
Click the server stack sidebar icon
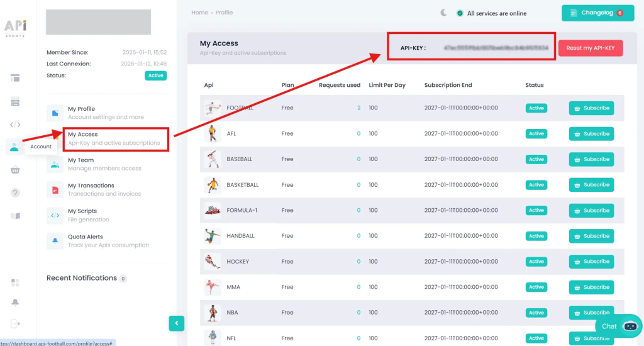coord(16,101)
